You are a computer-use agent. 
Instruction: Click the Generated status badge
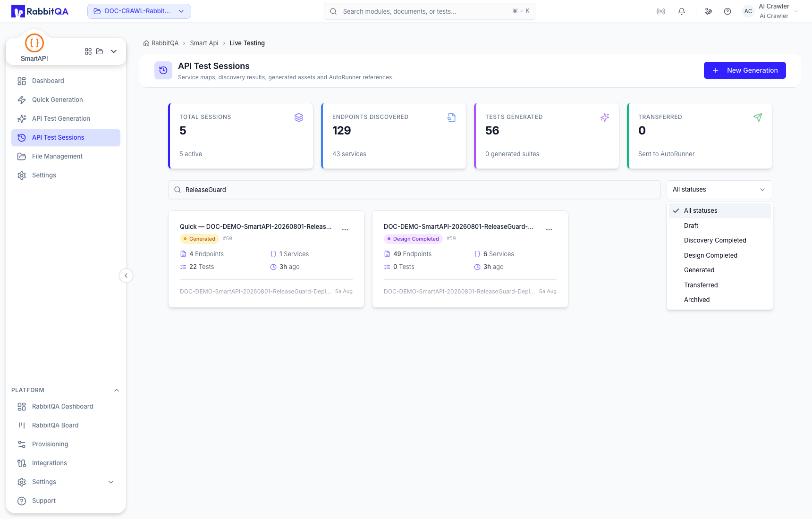point(199,239)
